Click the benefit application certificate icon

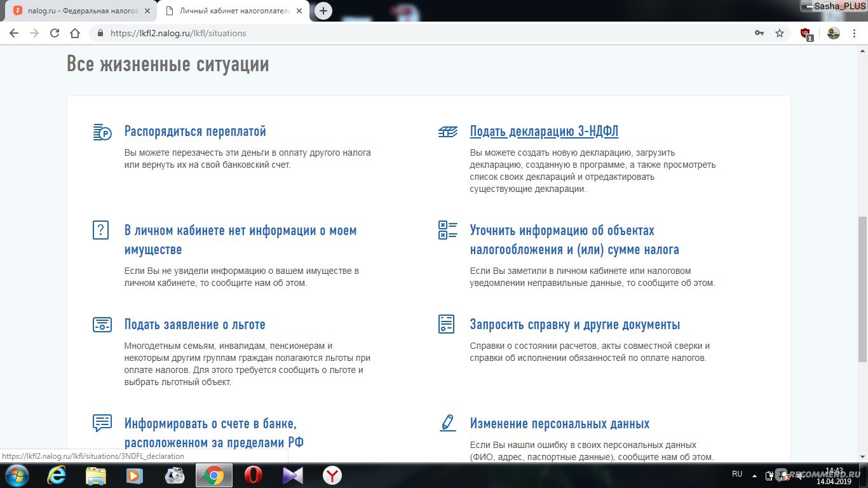coord(102,324)
